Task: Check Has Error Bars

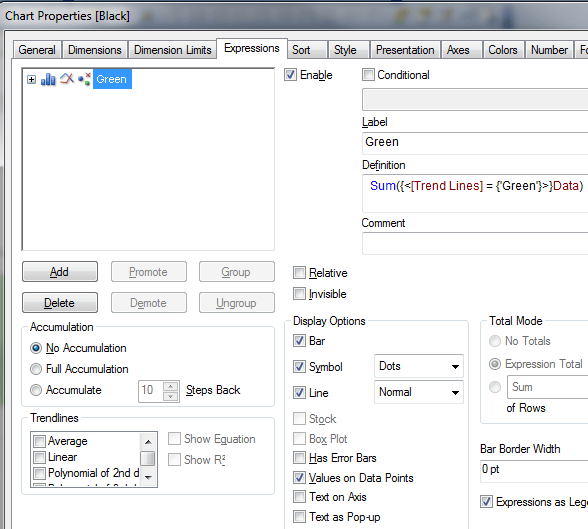Action: (299, 458)
